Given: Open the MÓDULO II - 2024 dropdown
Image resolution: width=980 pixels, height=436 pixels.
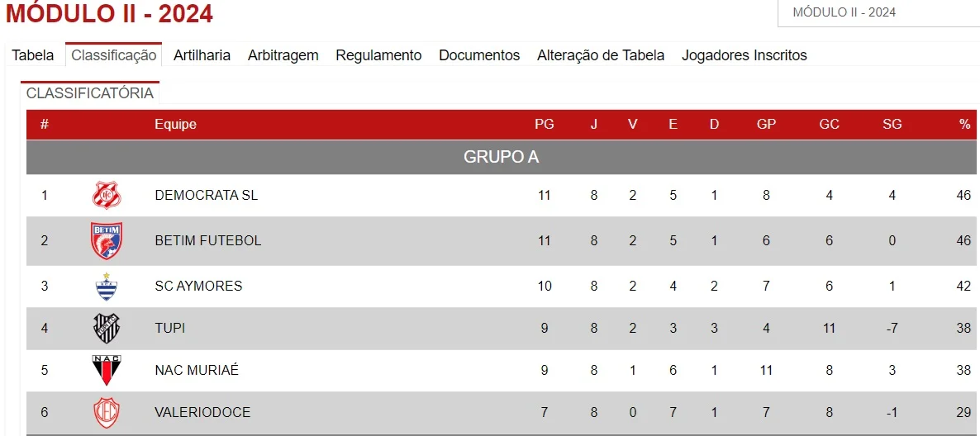Looking at the screenshot, I should (878, 12).
